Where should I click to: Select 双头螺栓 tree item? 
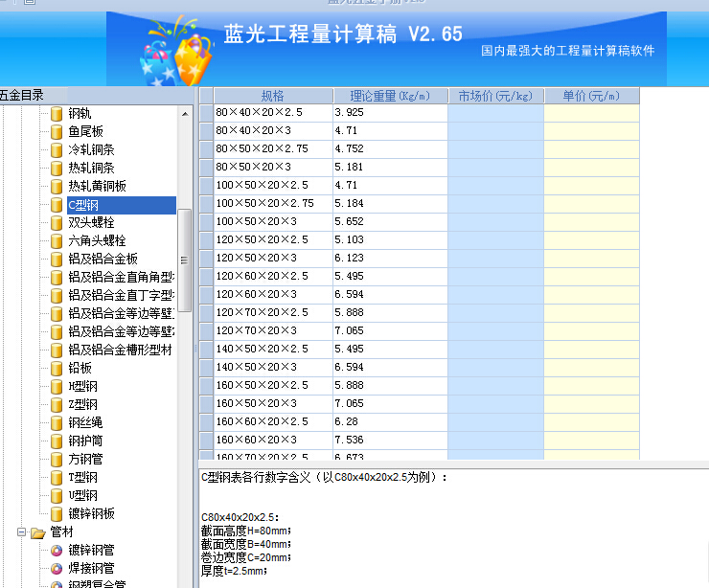(91, 223)
